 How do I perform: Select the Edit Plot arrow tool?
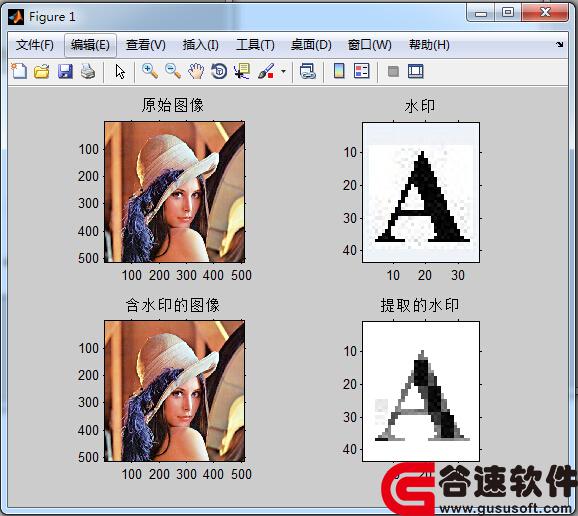click(120, 71)
